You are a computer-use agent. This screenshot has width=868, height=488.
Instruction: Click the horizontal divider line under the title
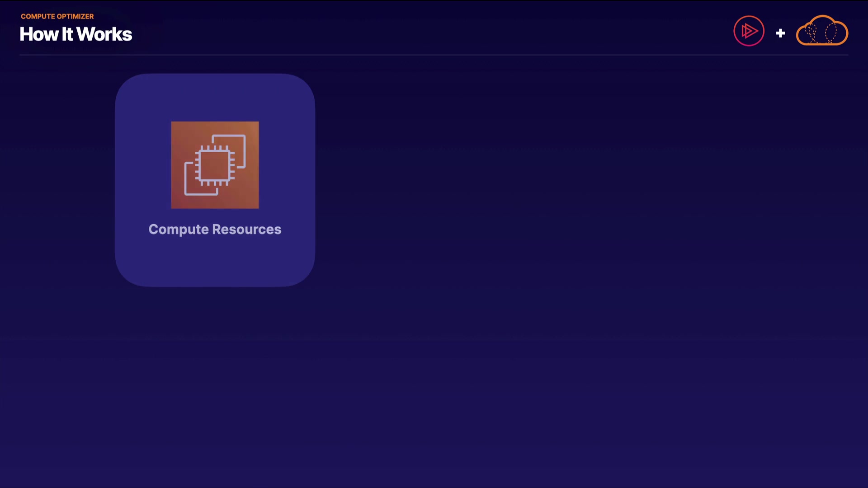[x=434, y=55]
